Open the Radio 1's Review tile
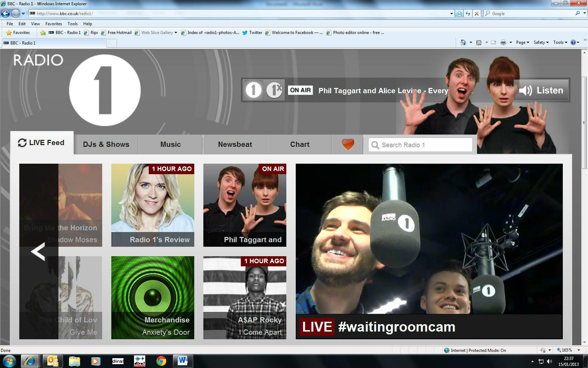 click(x=153, y=205)
